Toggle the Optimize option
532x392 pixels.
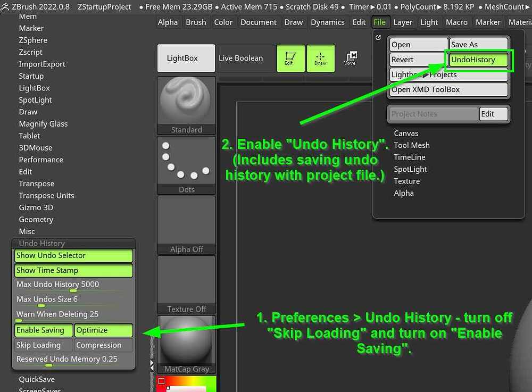(104, 330)
